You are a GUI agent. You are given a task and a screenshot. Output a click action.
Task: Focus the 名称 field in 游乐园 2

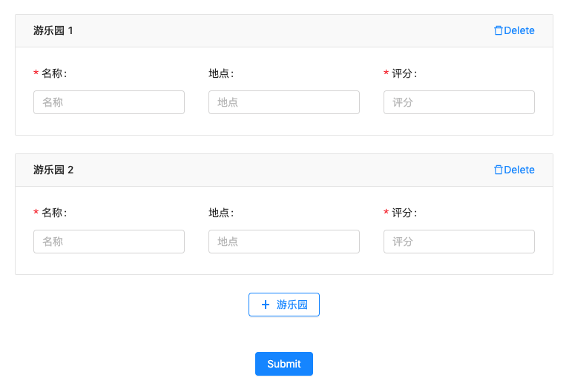(109, 242)
